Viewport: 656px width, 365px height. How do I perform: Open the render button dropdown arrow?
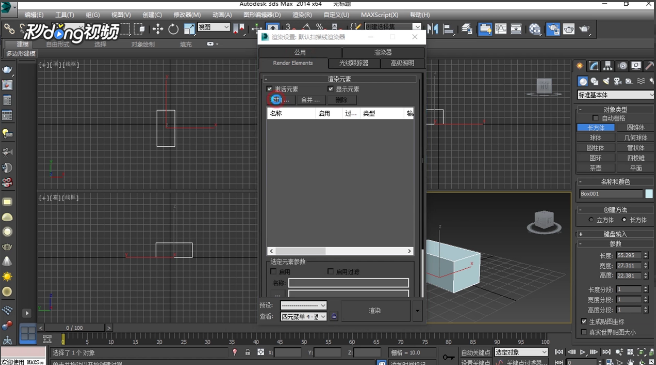coord(417,311)
